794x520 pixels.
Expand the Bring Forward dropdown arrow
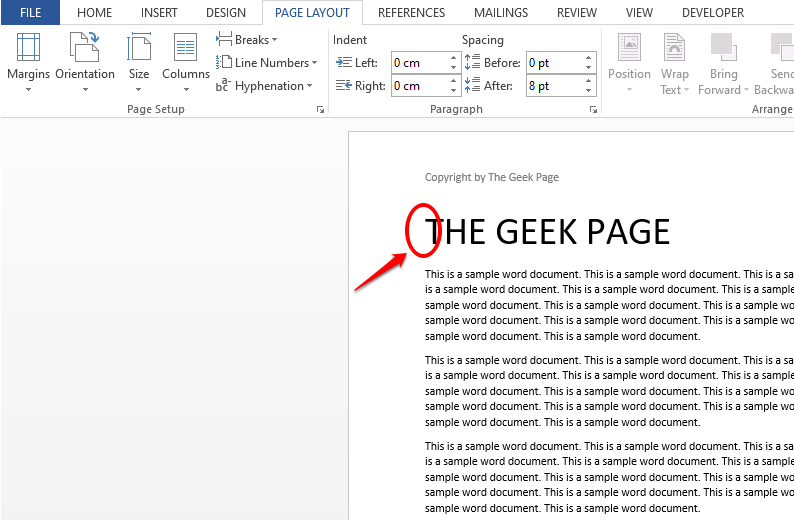point(746,90)
